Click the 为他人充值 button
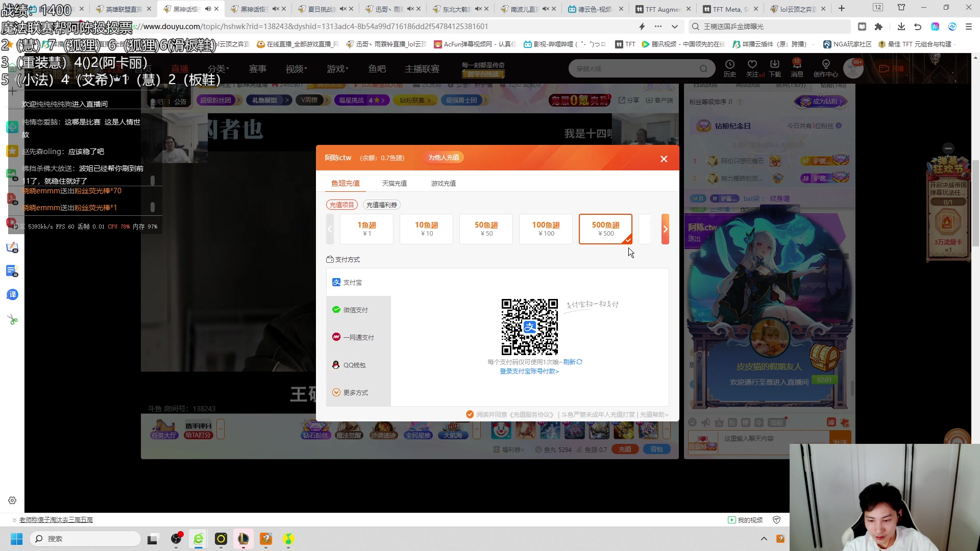Viewport: 980px width, 551px height. point(443,158)
